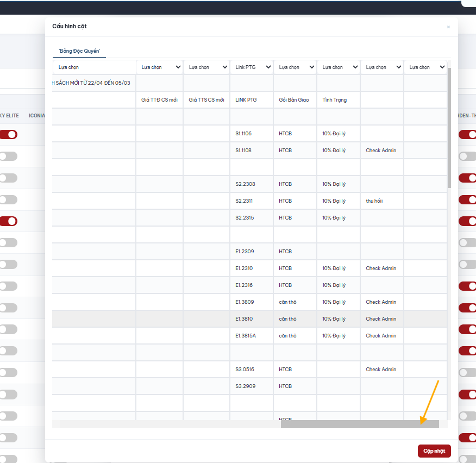Close the Cấu hình cột dialog
Viewport: 476px width, 463px height.
coord(448,27)
